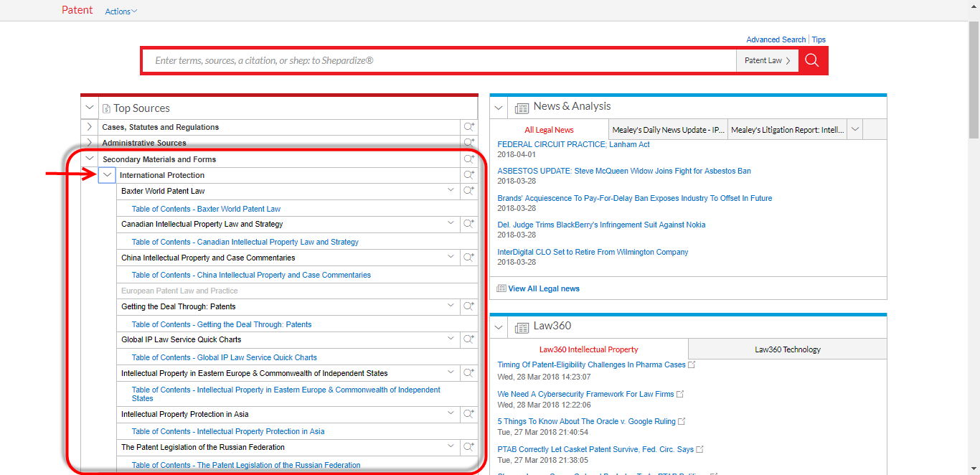Open more news tabs dropdown arrow
The width and height of the screenshot is (980, 475).
(854, 130)
